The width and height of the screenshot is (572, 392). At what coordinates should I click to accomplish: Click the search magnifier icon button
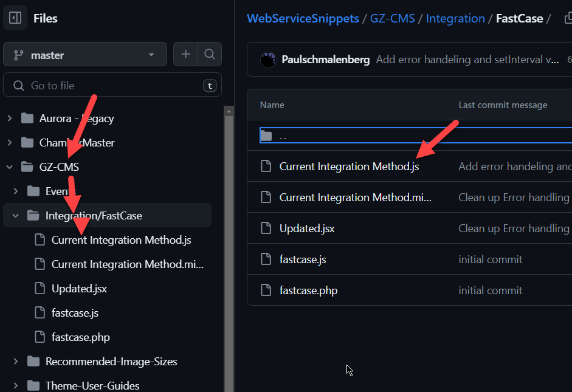[210, 55]
